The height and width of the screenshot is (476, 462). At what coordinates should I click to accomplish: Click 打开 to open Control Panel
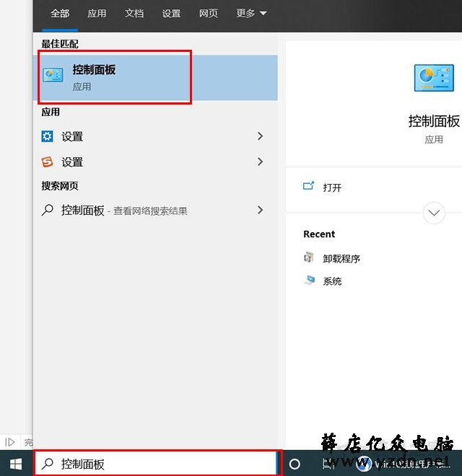pos(332,188)
